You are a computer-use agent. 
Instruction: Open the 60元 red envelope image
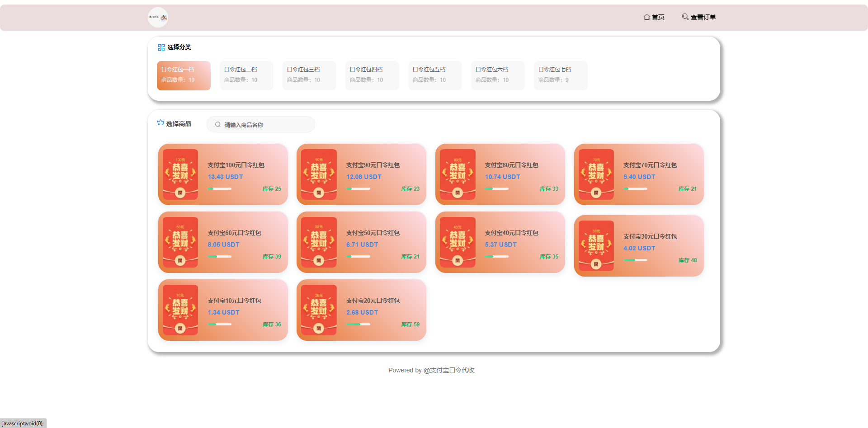[180, 242]
